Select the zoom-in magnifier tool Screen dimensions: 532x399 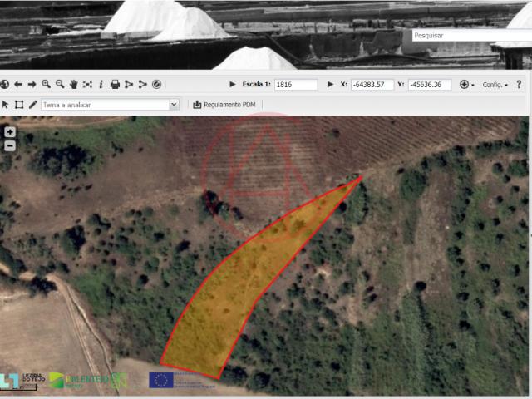[47, 84]
